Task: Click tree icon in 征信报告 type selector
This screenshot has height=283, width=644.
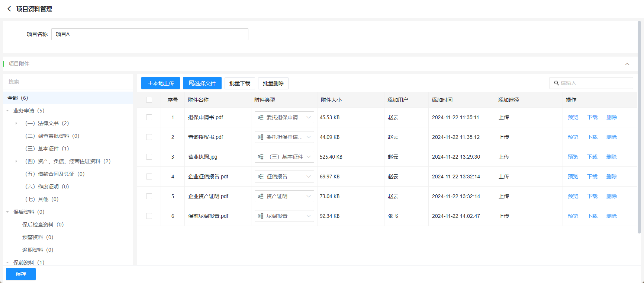Action: coord(261,177)
